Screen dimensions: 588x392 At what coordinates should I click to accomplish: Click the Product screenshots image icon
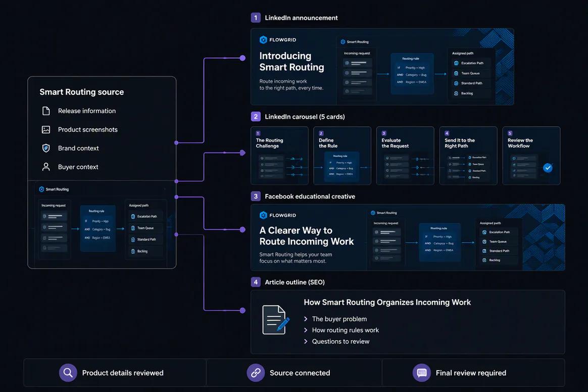46,129
